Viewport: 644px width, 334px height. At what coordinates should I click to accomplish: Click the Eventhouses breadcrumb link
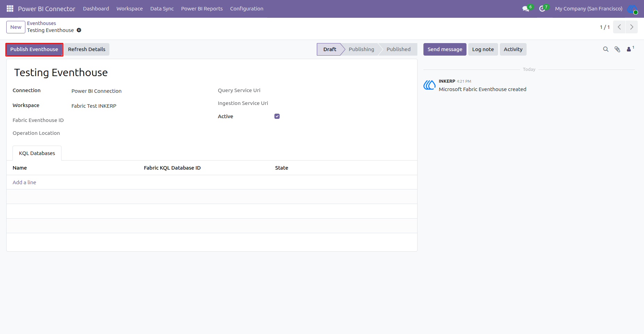click(x=41, y=23)
